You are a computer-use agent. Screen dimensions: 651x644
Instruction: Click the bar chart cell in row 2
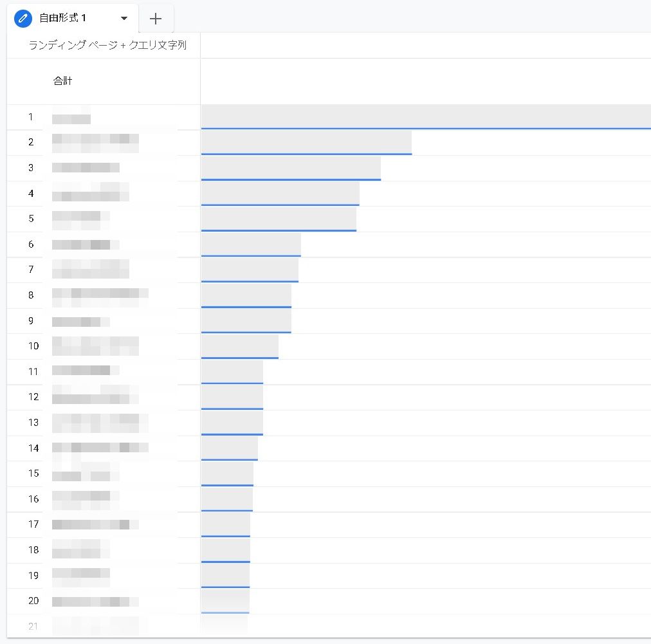pyautogui.click(x=306, y=142)
